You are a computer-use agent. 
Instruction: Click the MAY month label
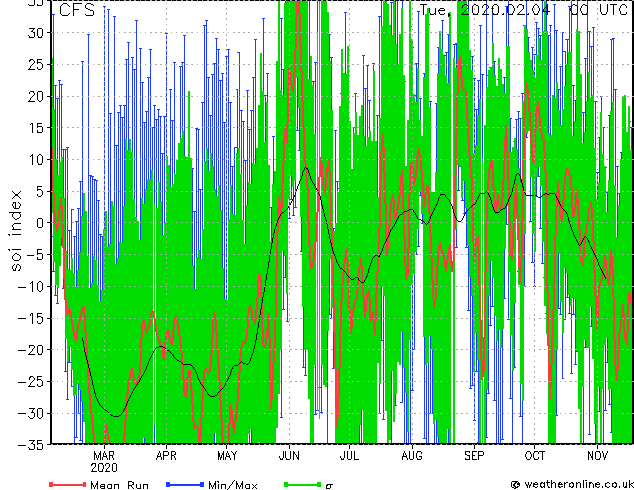click(x=227, y=456)
